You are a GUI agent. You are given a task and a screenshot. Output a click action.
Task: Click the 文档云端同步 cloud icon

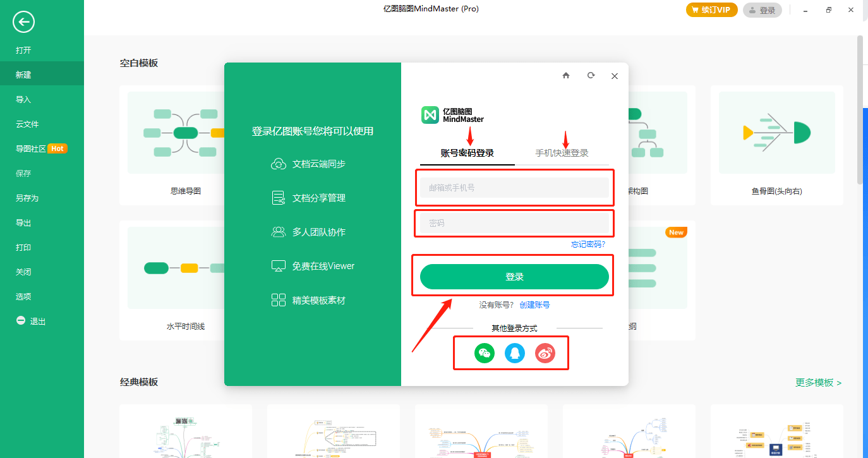click(x=279, y=164)
